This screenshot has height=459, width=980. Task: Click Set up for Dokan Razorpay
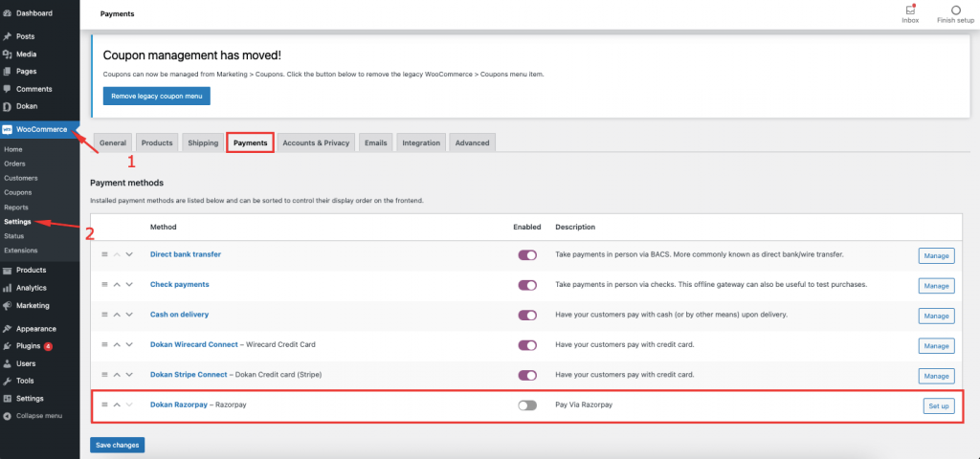point(939,405)
